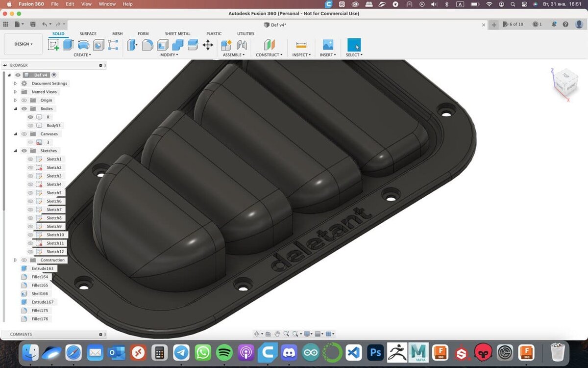Click the Insert image icon
The width and height of the screenshot is (588, 368).
tap(328, 45)
